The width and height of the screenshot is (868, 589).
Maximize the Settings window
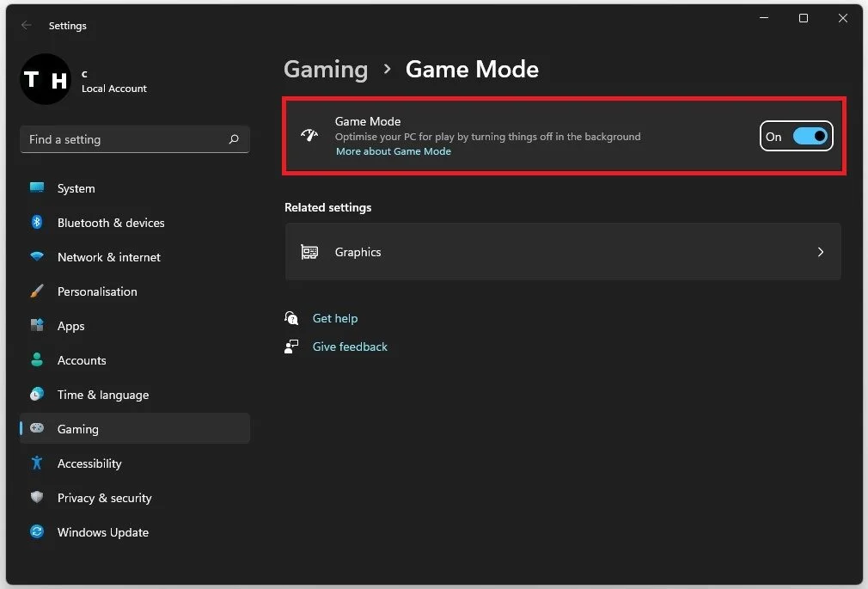click(804, 18)
